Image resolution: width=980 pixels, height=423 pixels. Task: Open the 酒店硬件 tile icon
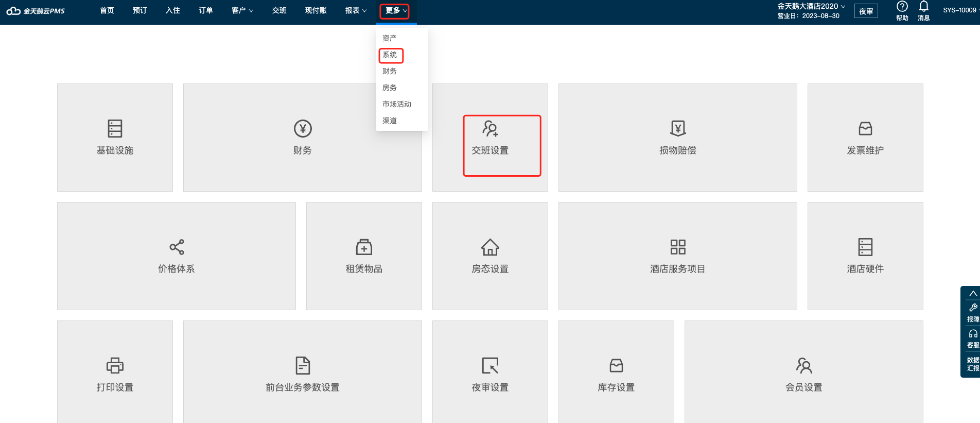[865, 247]
